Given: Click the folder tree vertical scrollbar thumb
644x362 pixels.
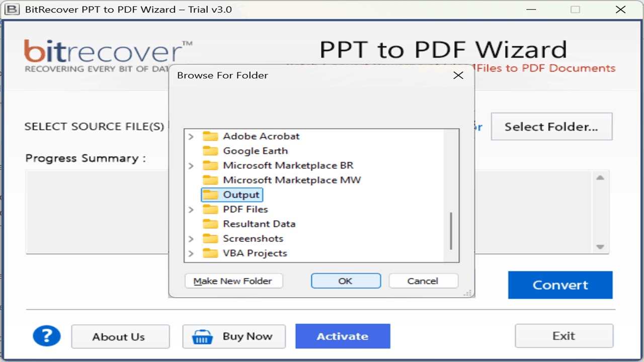Looking at the screenshot, I should pos(451,231).
